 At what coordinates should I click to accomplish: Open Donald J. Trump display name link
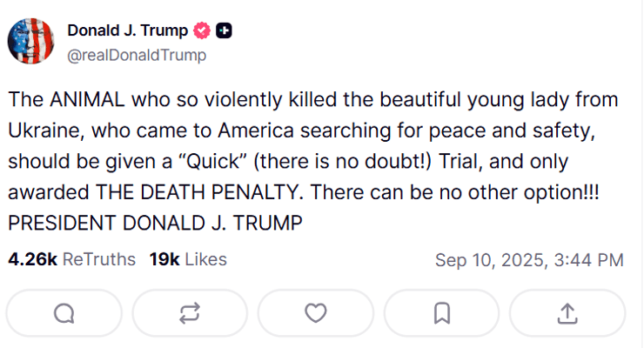pyautogui.click(x=128, y=31)
